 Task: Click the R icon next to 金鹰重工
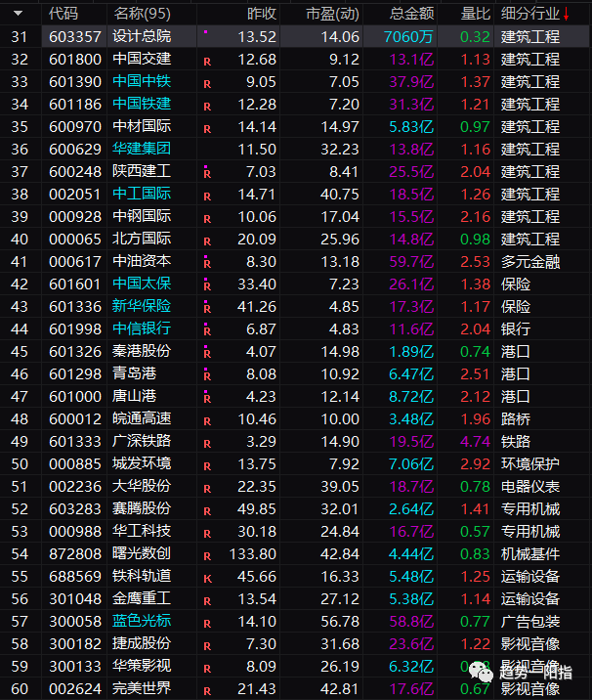(x=207, y=601)
